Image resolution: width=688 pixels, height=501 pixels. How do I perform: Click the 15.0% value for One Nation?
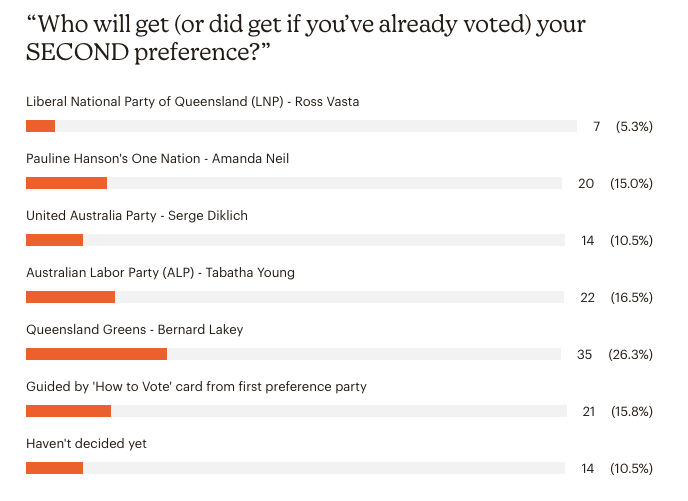tap(631, 183)
